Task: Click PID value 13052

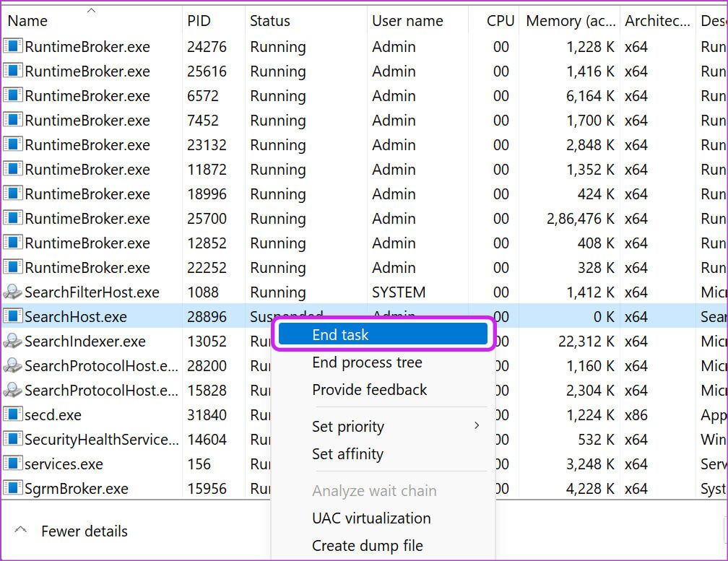Action: (207, 341)
